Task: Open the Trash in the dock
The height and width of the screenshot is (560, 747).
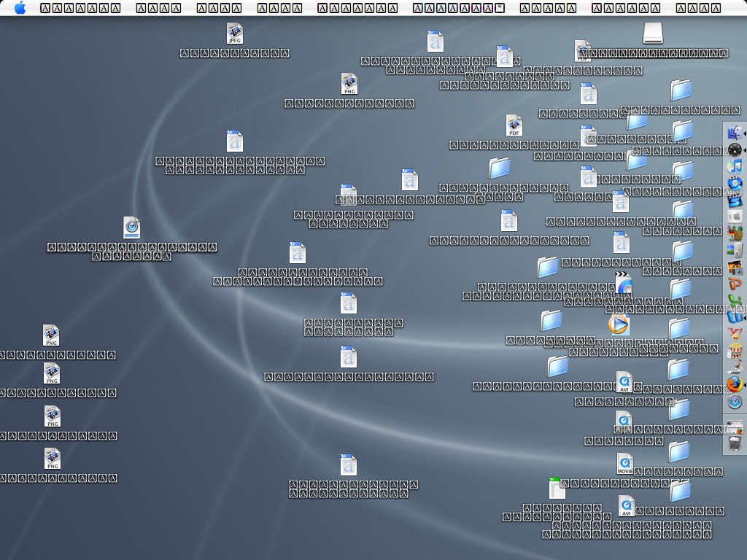Action: click(735, 443)
